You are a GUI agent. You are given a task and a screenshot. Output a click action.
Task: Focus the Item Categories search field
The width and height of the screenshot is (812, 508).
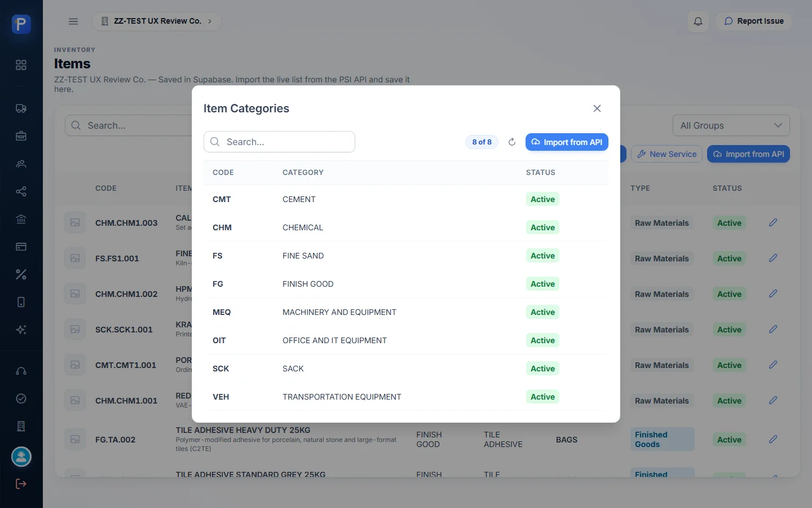pos(279,142)
